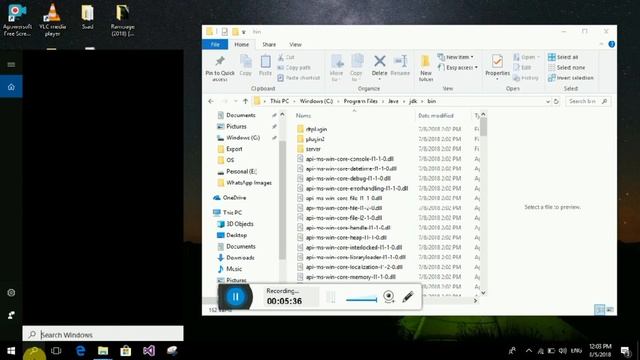Pause the screen recording
640x360 pixels.
click(x=236, y=297)
